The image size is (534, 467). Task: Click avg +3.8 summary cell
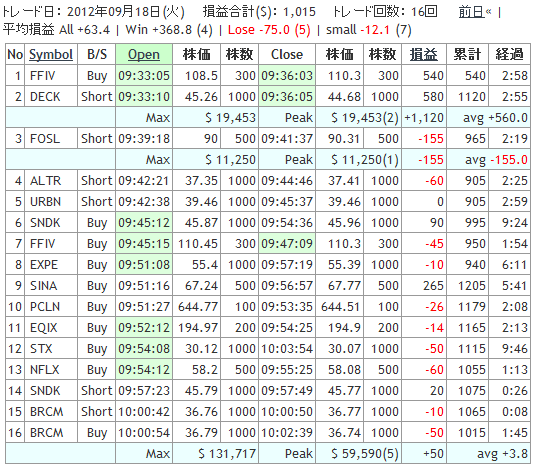(x=489, y=454)
